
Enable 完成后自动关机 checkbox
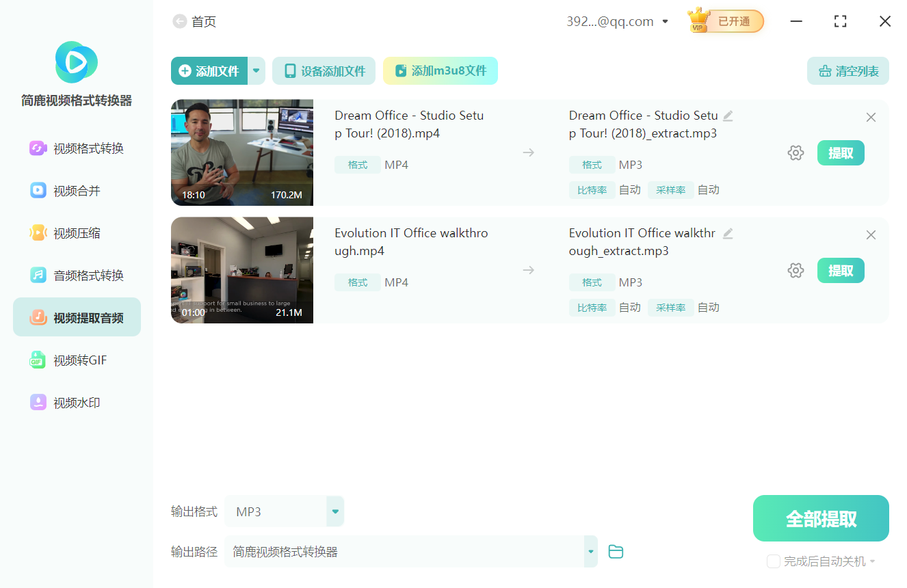point(774,561)
